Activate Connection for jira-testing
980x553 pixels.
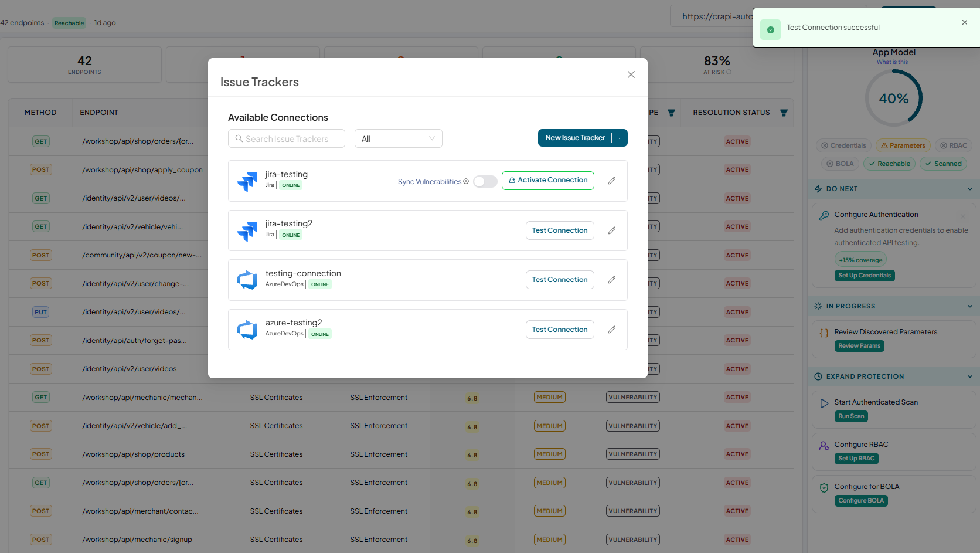548,181
